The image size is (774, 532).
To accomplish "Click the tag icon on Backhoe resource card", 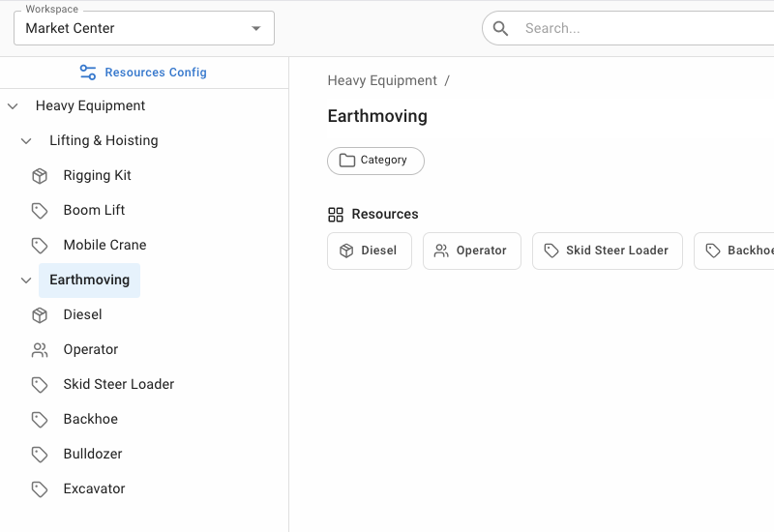I will pyautogui.click(x=713, y=251).
